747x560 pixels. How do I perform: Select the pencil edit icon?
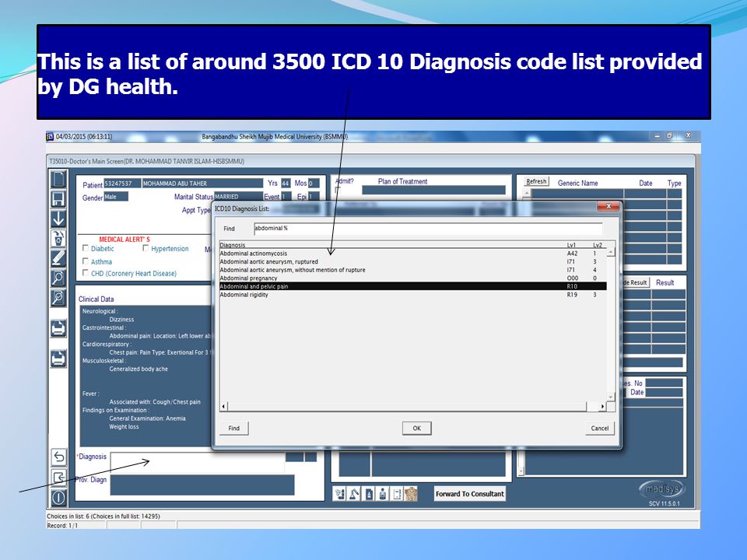pos(58,258)
